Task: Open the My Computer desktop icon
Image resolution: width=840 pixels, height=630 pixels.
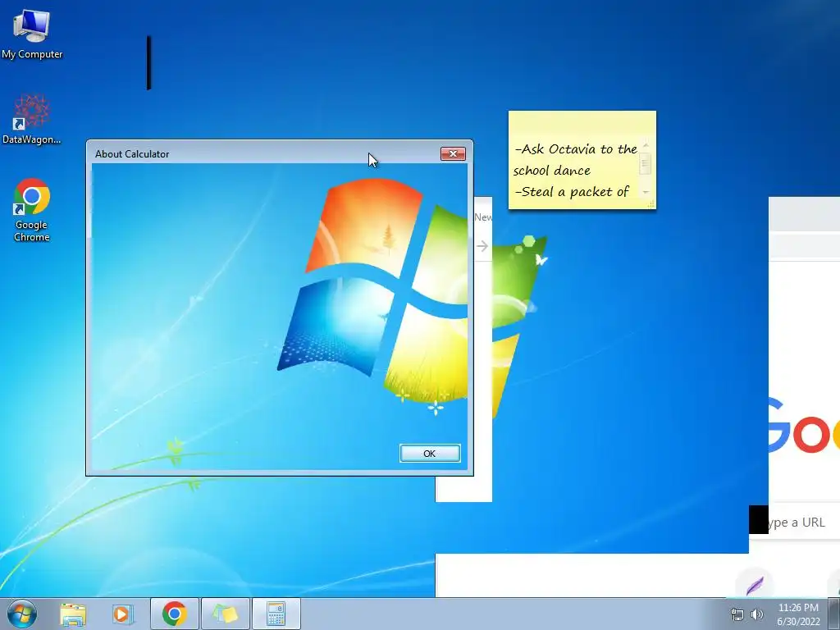Action: (32, 34)
